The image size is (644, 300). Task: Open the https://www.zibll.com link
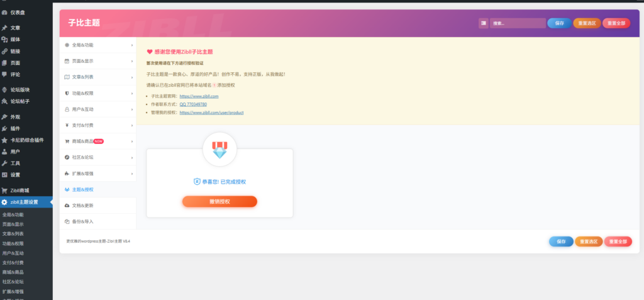pyautogui.click(x=199, y=96)
